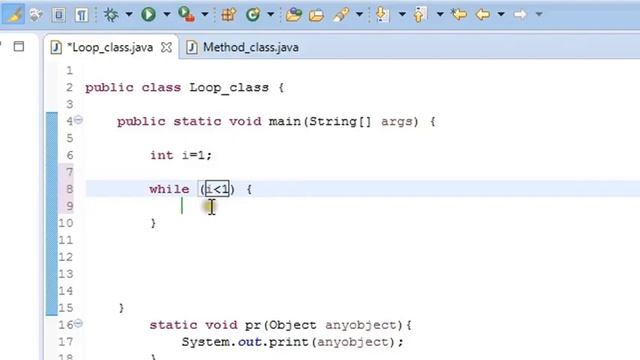Click Run External Tools icon
This screenshot has height=360, width=640.
click(186, 15)
